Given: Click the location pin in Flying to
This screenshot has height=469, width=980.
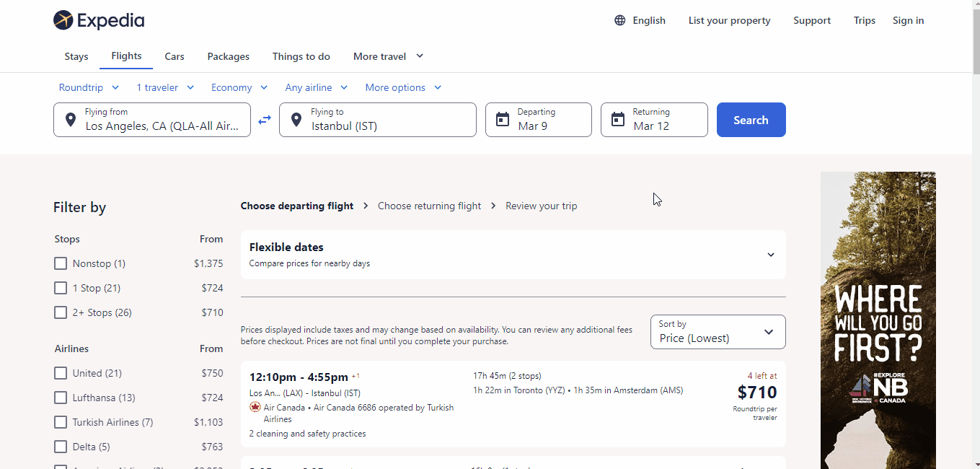Looking at the screenshot, I should pos(296,120).
